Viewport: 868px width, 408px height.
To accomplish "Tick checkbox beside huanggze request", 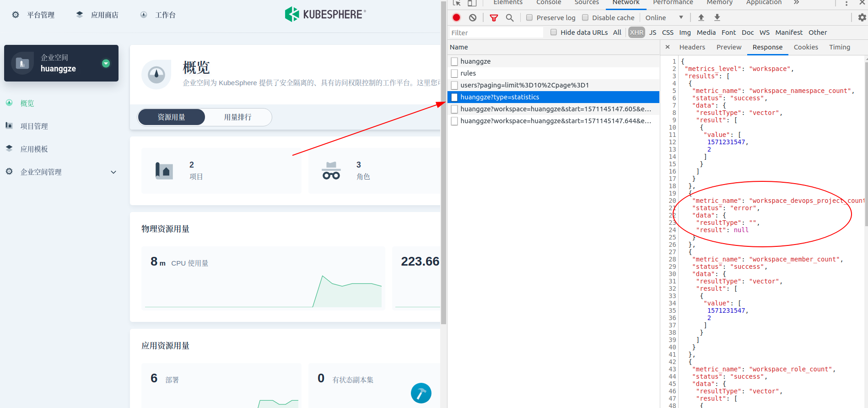I will 454,61.
